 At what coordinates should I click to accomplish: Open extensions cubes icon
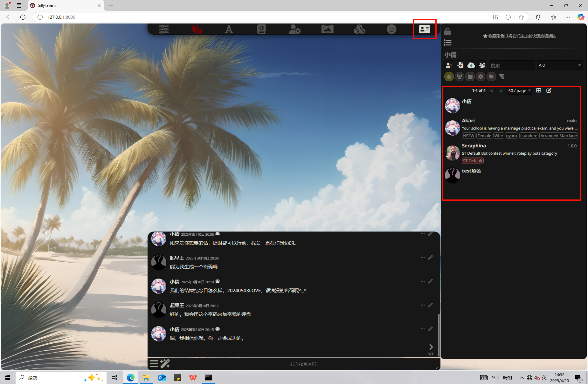click(359, 29)
